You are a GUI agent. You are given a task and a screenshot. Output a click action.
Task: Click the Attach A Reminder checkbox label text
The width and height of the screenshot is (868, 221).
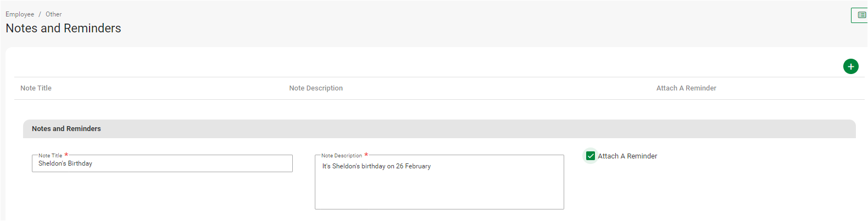click(x=627, y=156)
